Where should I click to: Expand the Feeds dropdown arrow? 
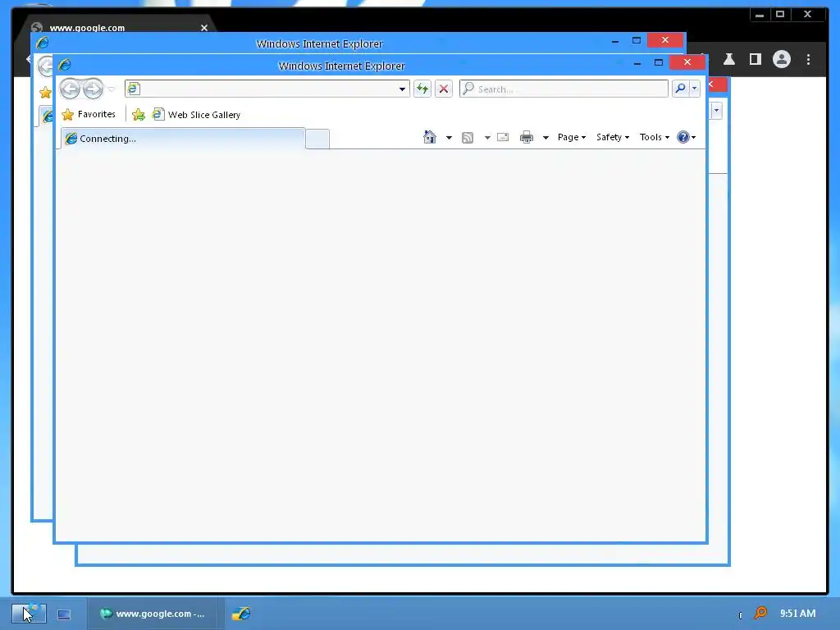coord(487,138)
